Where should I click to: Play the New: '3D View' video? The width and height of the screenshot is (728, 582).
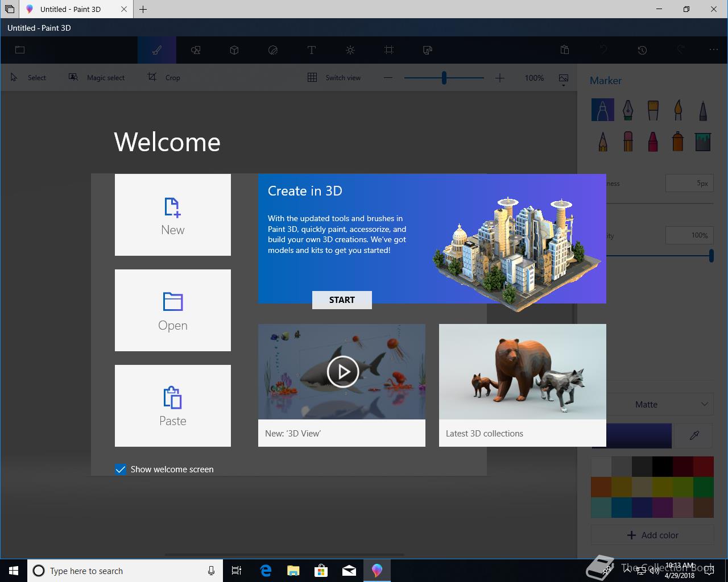[342, 372]
